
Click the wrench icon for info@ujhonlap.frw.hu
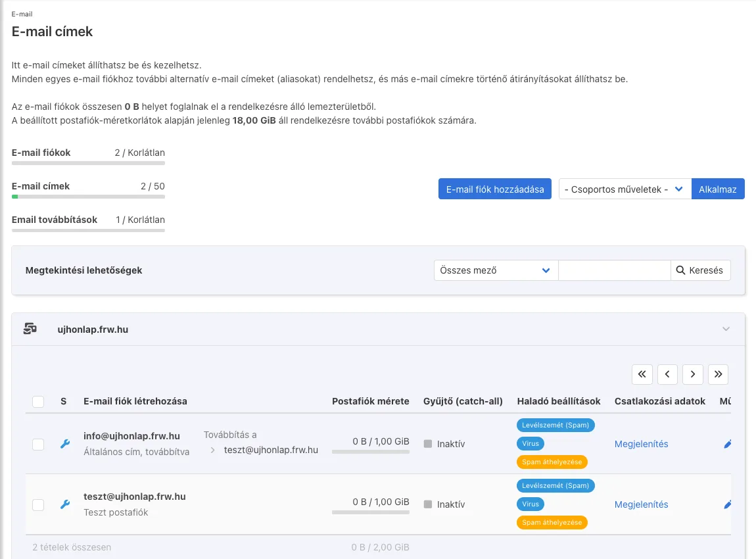(x=65, y=444)
